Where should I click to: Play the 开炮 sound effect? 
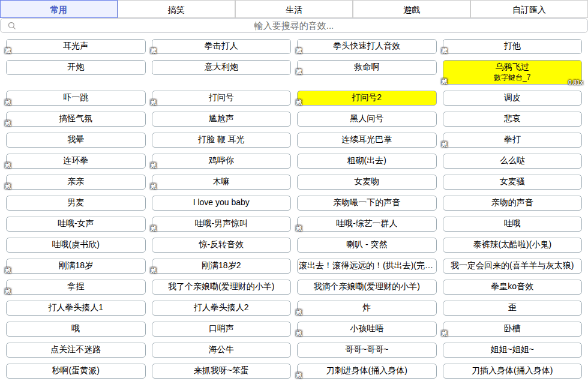76,67
